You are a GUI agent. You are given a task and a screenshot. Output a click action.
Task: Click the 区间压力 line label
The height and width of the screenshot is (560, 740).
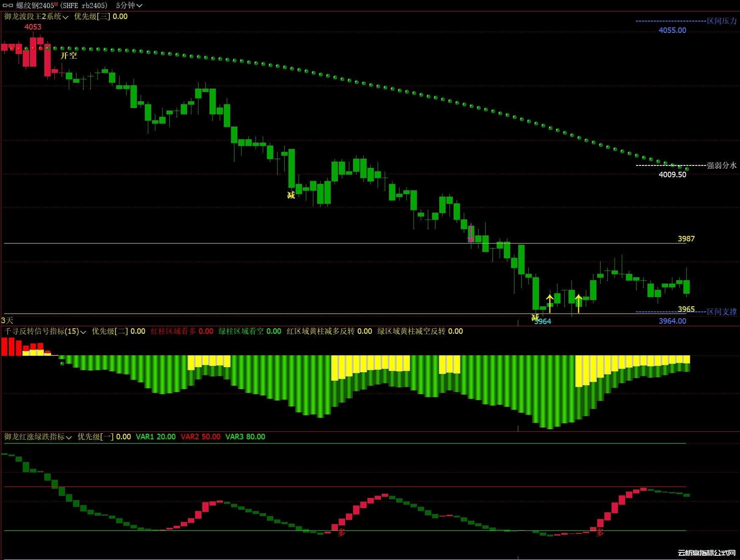point(722,21)
